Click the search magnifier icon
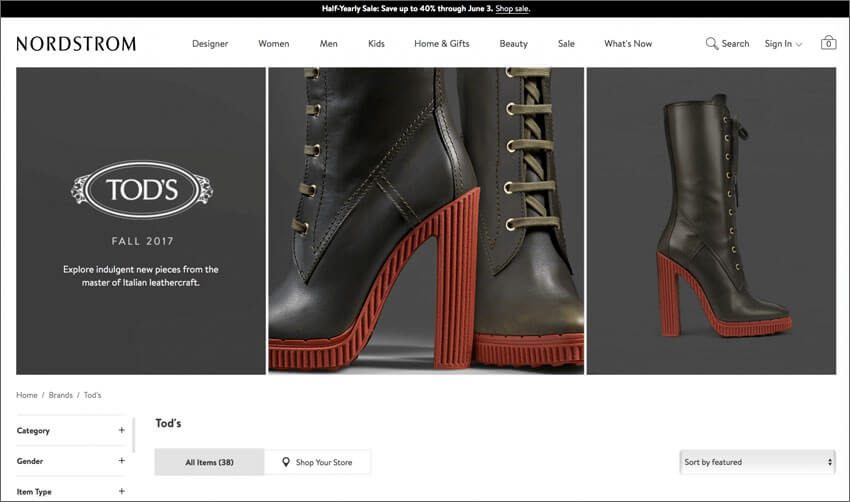The height and width of the screenshot is (502, 850). 711,43
